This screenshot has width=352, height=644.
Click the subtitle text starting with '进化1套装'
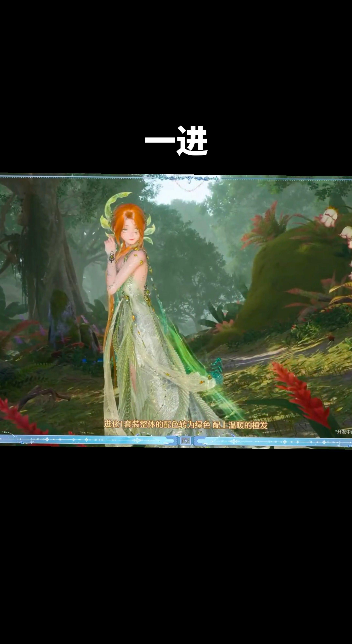coord(185,425)
